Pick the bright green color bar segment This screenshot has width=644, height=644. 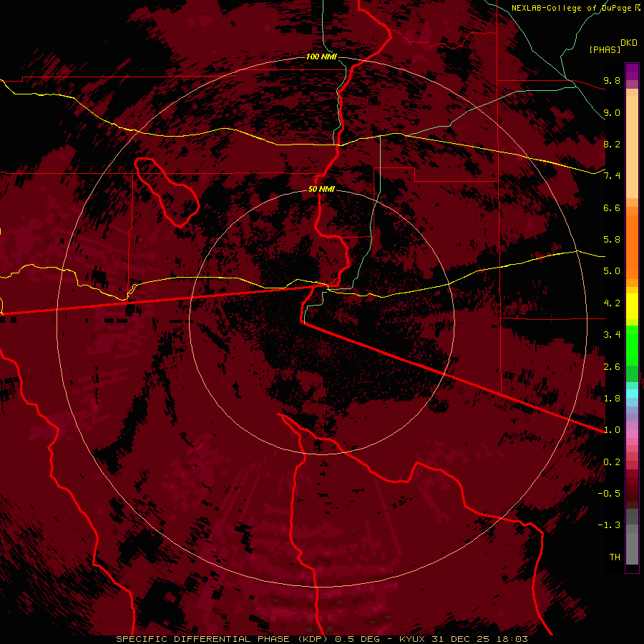[x=632, y=345]
